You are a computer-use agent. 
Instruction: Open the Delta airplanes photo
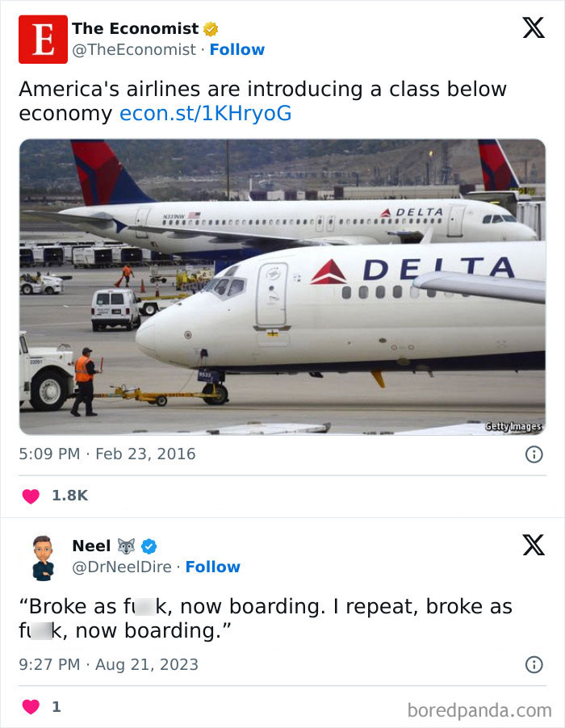click(282, 287)
